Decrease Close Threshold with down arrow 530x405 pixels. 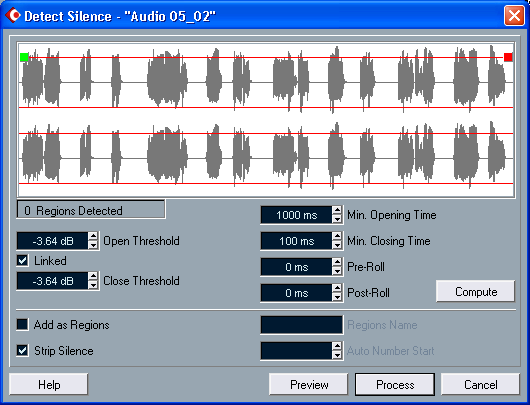click(94, 285)
